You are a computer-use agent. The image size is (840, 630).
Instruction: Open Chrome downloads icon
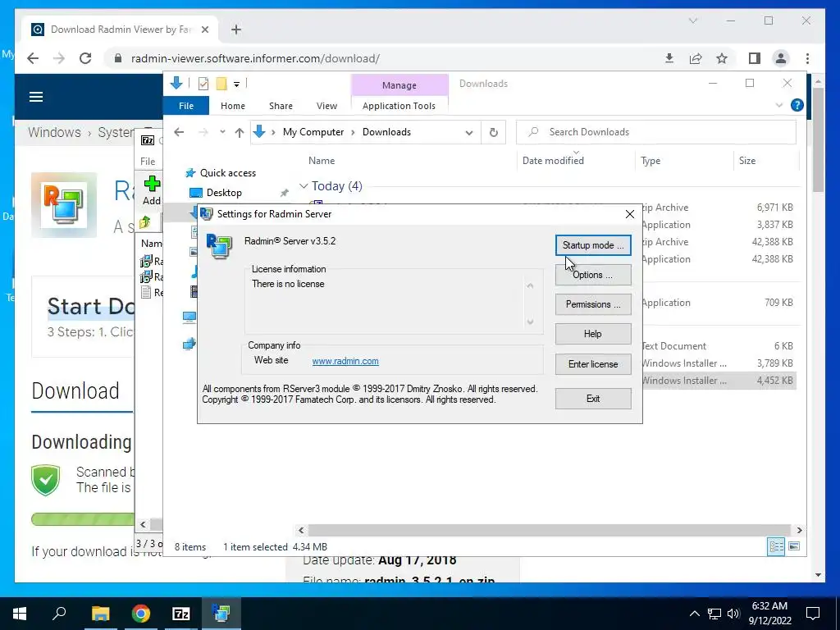point(669,58)
